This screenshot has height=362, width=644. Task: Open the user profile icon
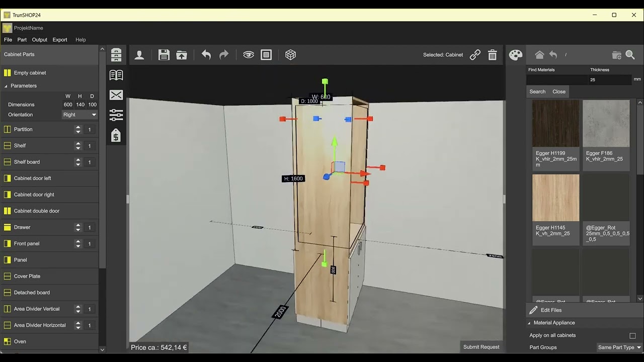(139, 55)
